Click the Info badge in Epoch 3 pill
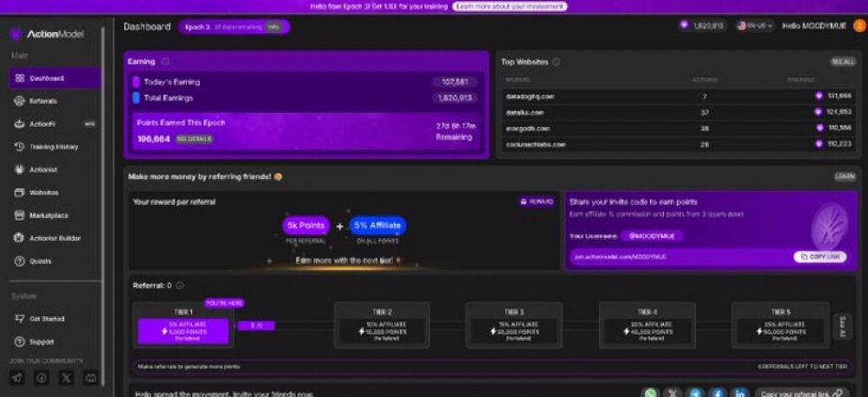This screenshot has height=397, width=868. pos(273,27)
